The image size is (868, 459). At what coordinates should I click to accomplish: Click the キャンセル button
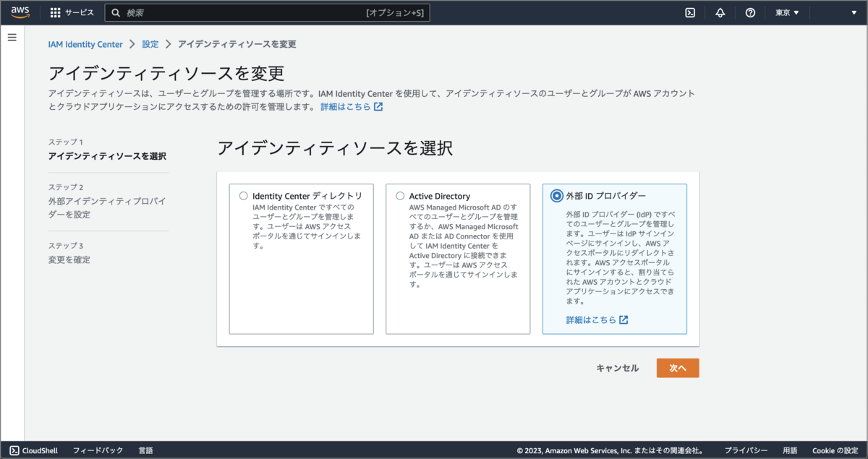[617, 368]
